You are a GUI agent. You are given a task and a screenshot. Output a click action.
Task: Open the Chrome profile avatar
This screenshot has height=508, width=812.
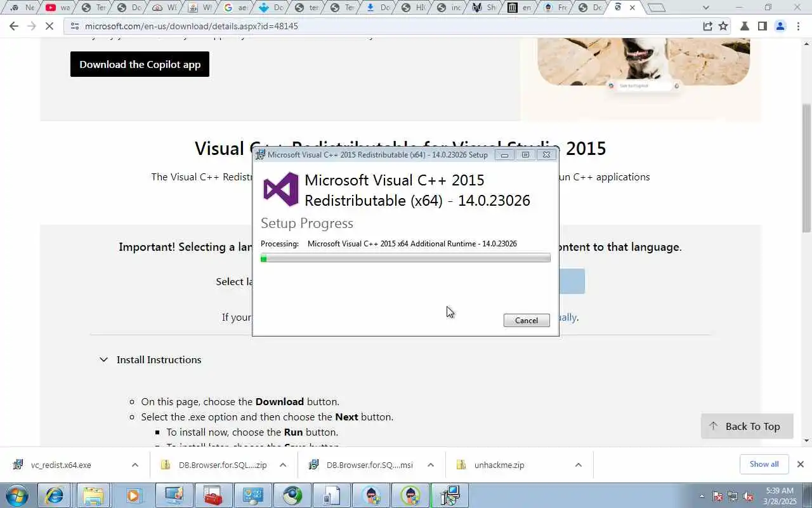(x=780, y=26)
